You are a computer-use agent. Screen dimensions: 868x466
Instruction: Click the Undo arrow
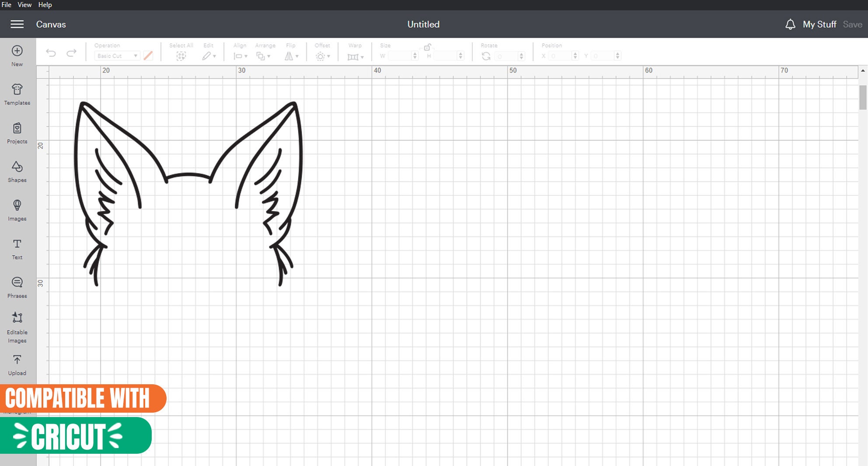[51, 53]
